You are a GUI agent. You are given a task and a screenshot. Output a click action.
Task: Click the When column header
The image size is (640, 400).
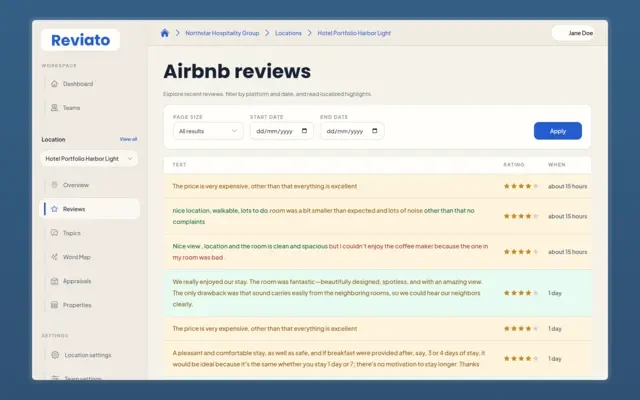point(557,165)
